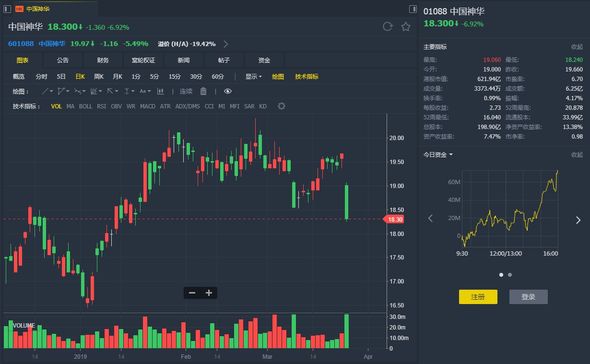Open the Aa text annotation dropdown
Image resolution: width=590 pixels, height=364 pixels.
click(145, 91)
